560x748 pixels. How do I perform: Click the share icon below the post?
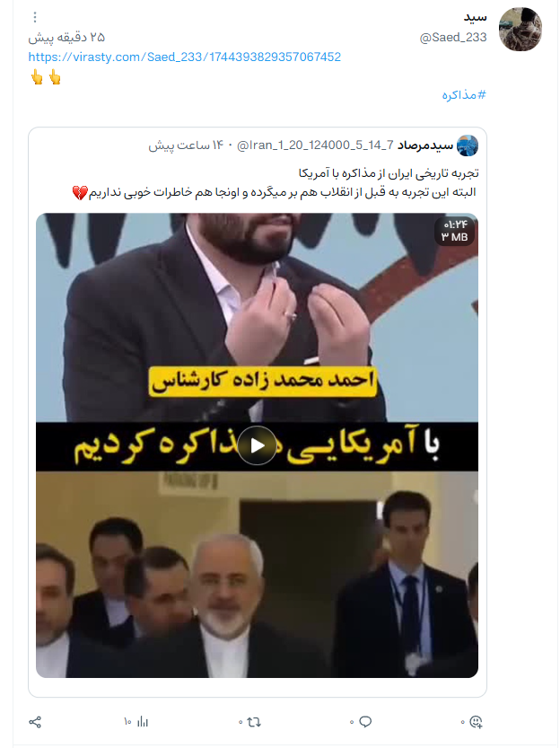point(35,722)
